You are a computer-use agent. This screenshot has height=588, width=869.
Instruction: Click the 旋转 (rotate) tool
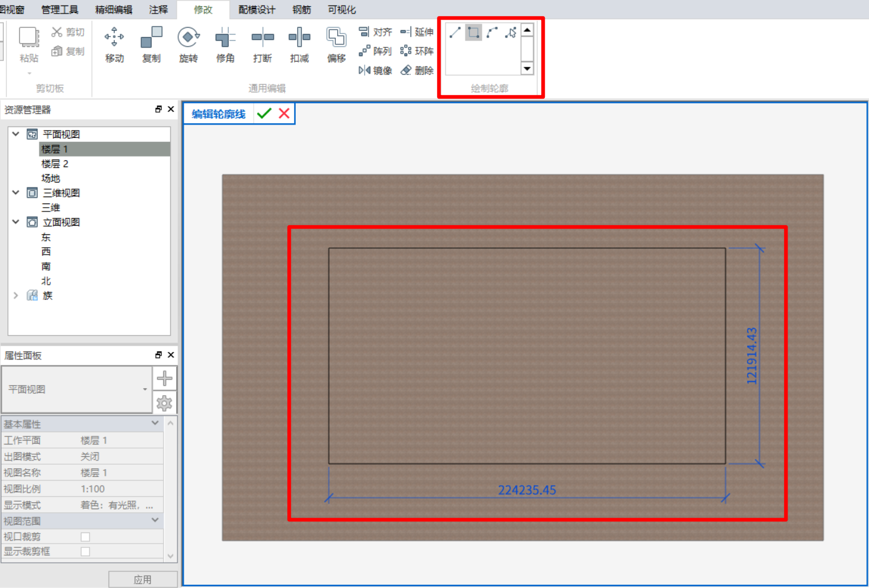pos(189,45)
